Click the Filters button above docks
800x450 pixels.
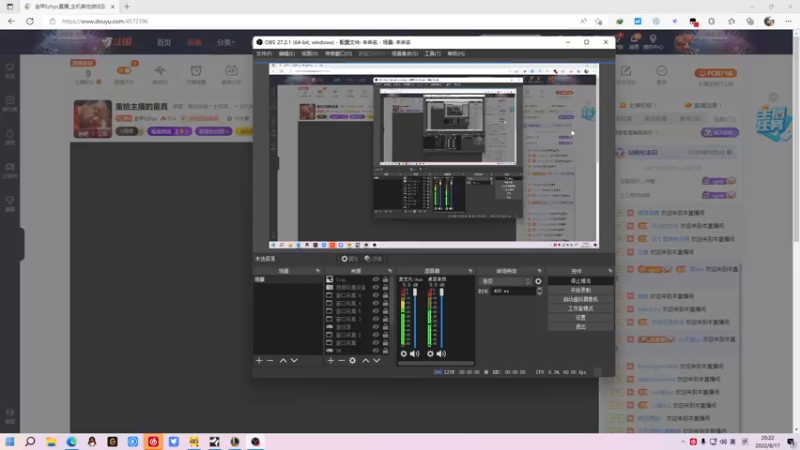[373, 259]
